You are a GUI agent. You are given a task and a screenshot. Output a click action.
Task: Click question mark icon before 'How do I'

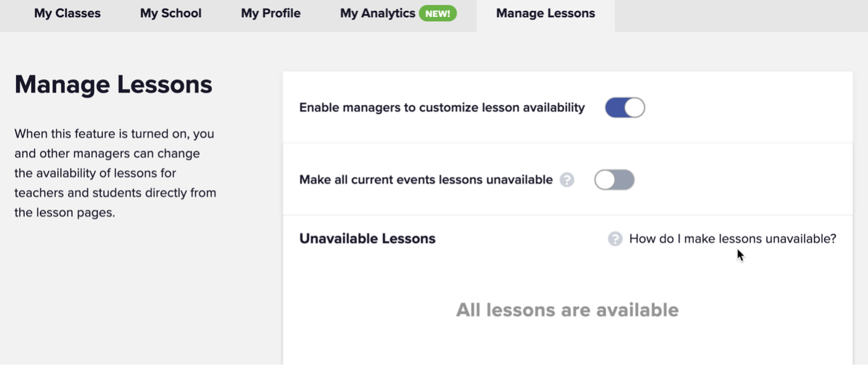[615, 239]
